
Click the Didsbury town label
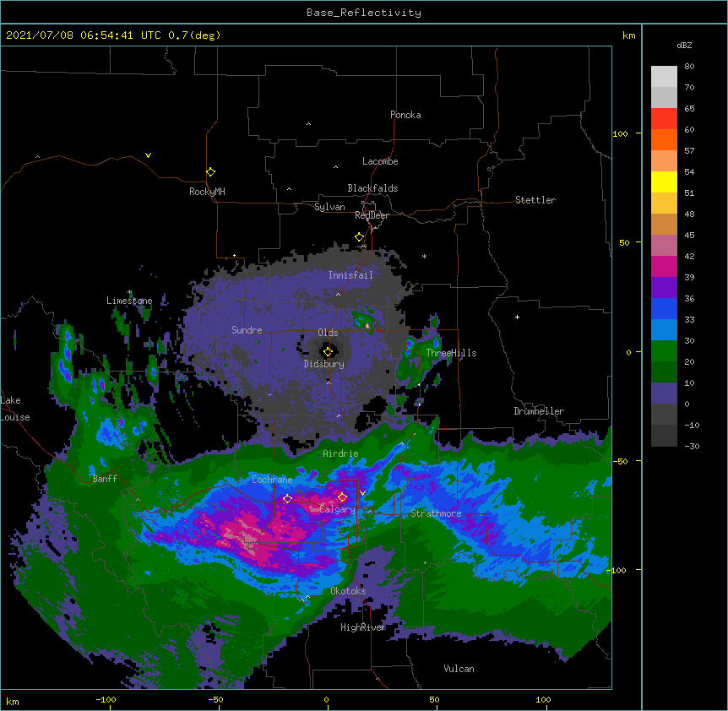click(324, 364)
